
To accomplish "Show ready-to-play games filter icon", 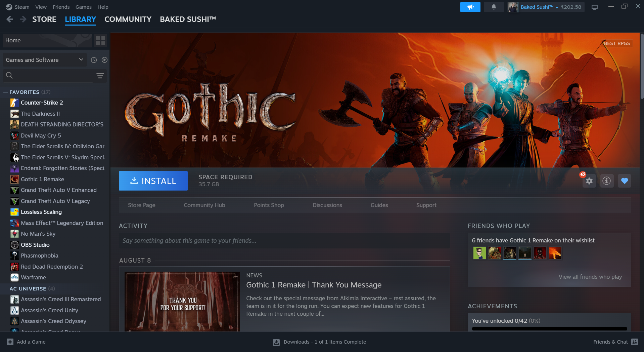I will click(105, 60).
